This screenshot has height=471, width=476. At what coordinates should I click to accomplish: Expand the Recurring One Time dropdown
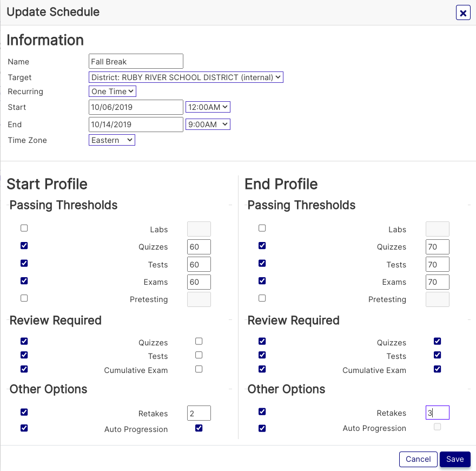click(113, 91)
